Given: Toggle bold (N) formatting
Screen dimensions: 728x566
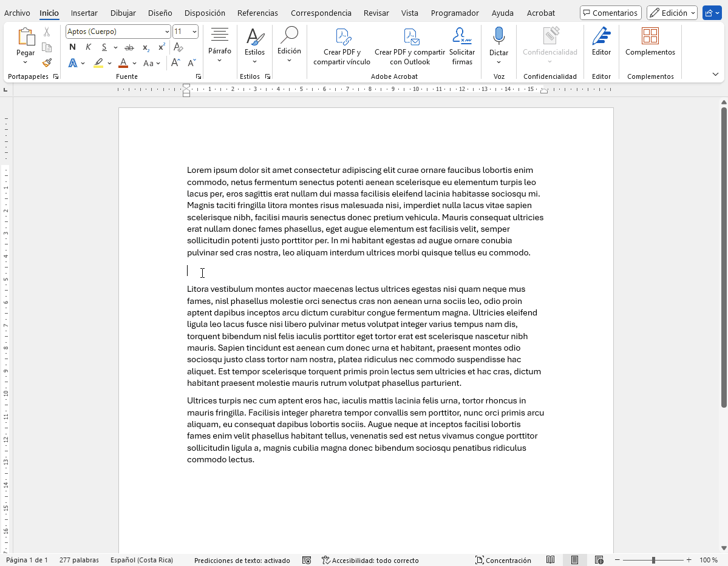Looking at the screenshot, I should point(73,47).
